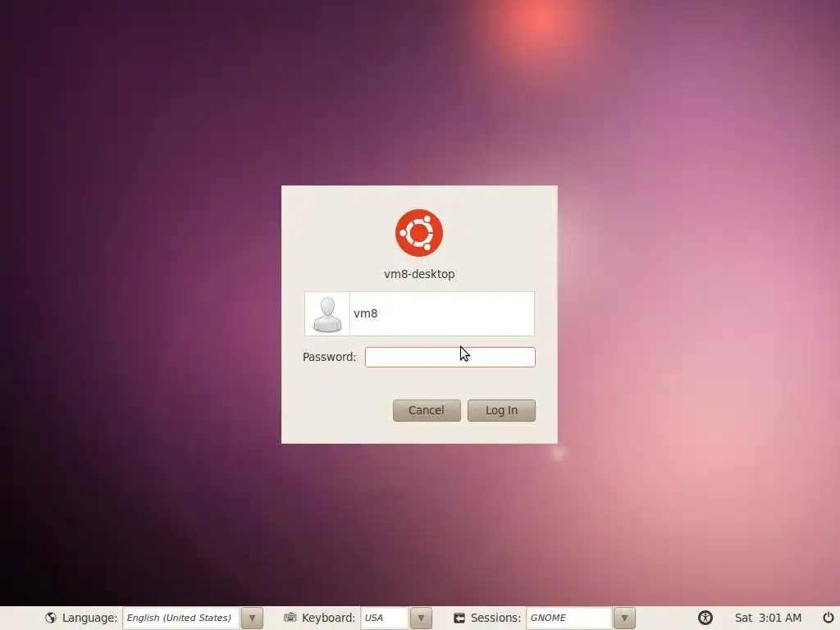Click the GNOME session field
Viewport: 840px width, 630px height.
point(569,618)
